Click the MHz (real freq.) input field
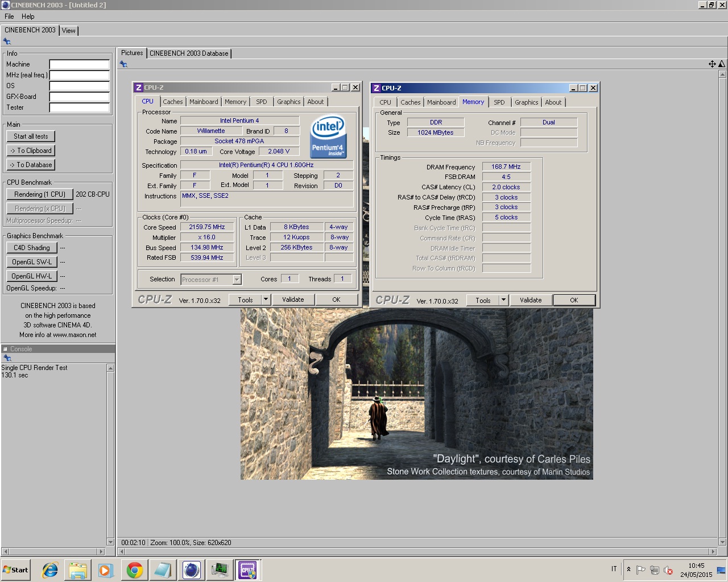Screen dimensions: 728x582 [79, 75]
